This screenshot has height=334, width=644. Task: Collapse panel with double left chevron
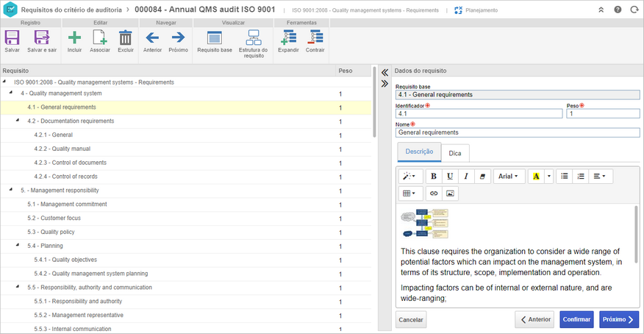click(384, 73)
